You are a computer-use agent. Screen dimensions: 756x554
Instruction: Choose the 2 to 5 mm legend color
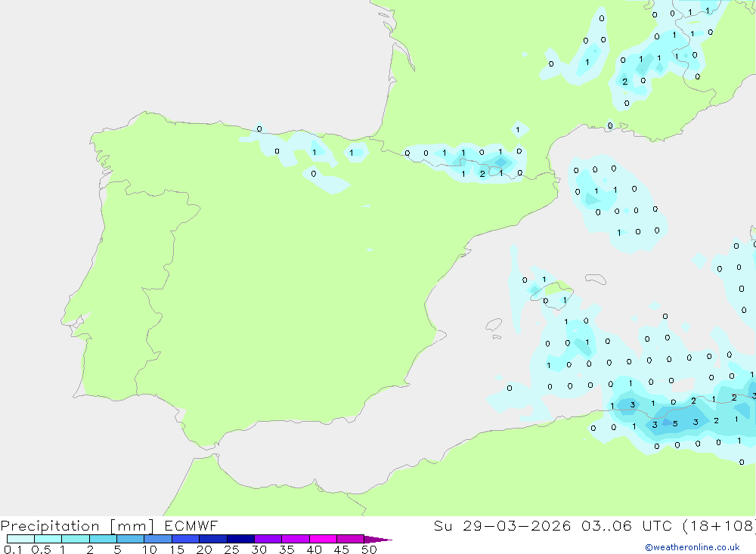click(103, 539)
